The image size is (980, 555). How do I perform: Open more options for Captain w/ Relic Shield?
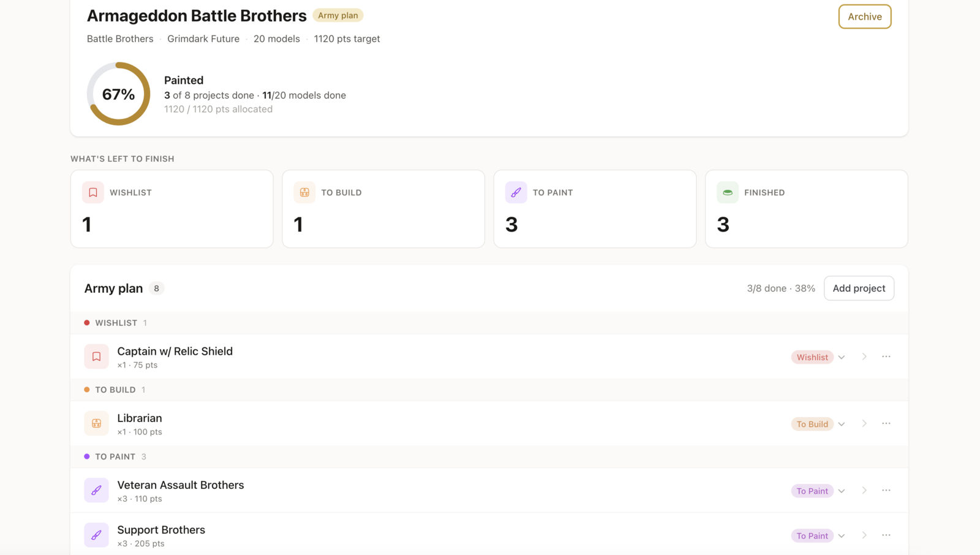886,357
